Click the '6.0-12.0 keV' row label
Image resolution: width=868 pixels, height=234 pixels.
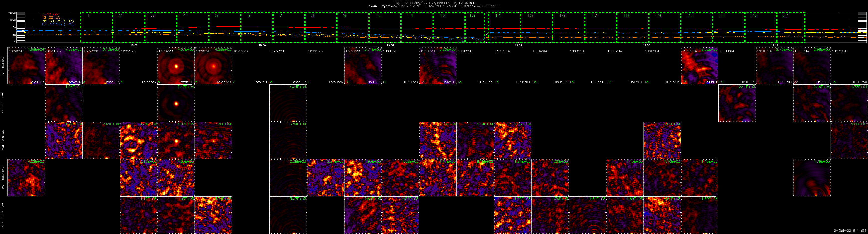[x=3, y=103]
